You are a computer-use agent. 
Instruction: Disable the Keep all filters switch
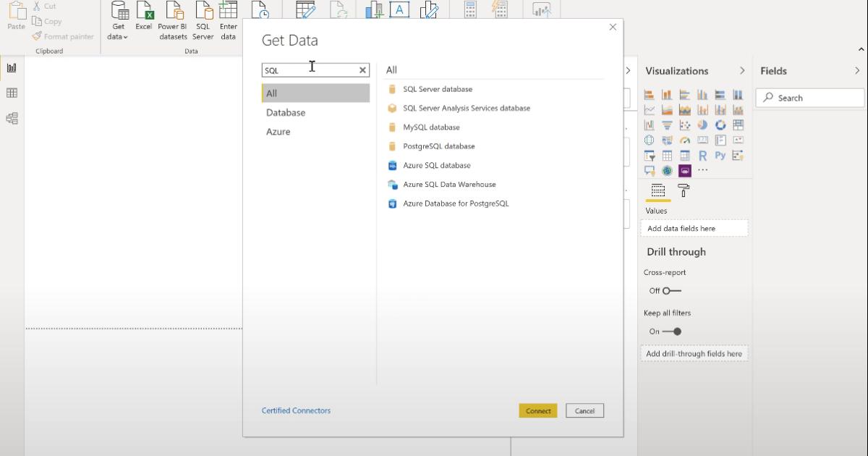click(671, 332)
